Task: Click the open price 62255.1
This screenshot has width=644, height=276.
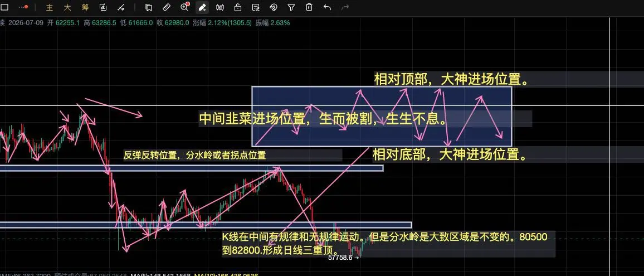Action: (x=67, y=23)
